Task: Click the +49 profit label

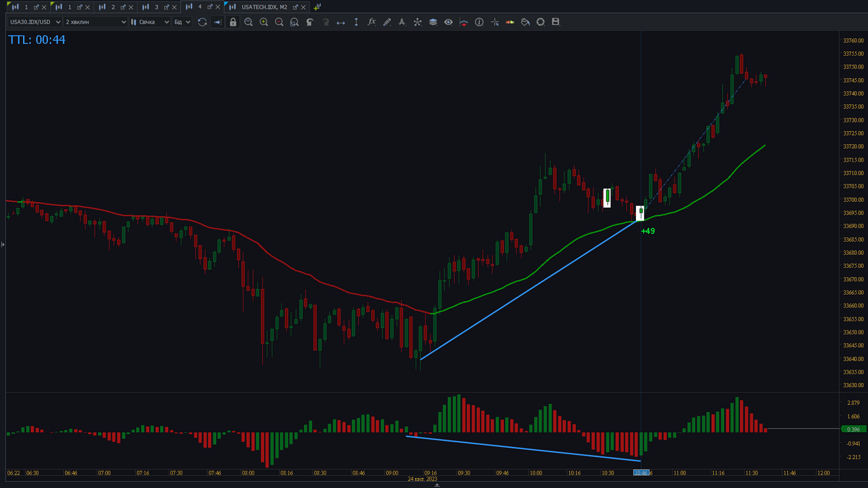Action: [x=648, y=231]
